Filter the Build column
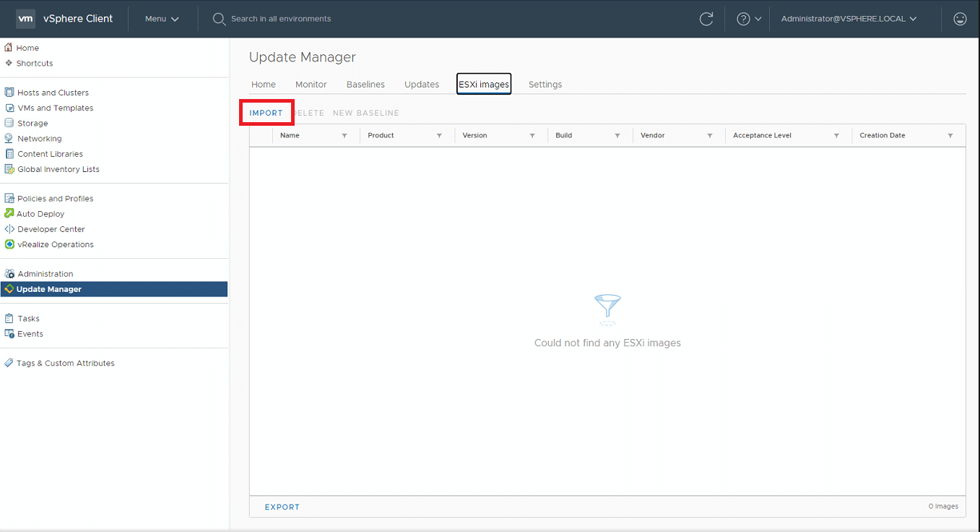Image resolution: width=980 pixels, height=532 pixels. tap(617, 136)
